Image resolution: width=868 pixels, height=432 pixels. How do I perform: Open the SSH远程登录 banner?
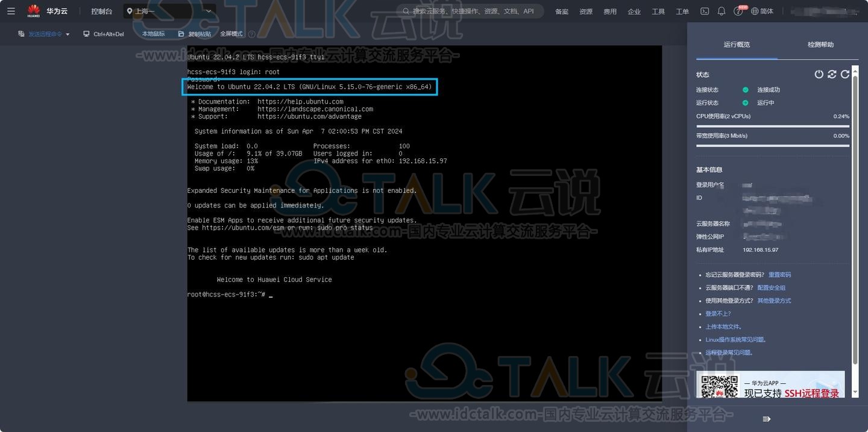[770, 384]
